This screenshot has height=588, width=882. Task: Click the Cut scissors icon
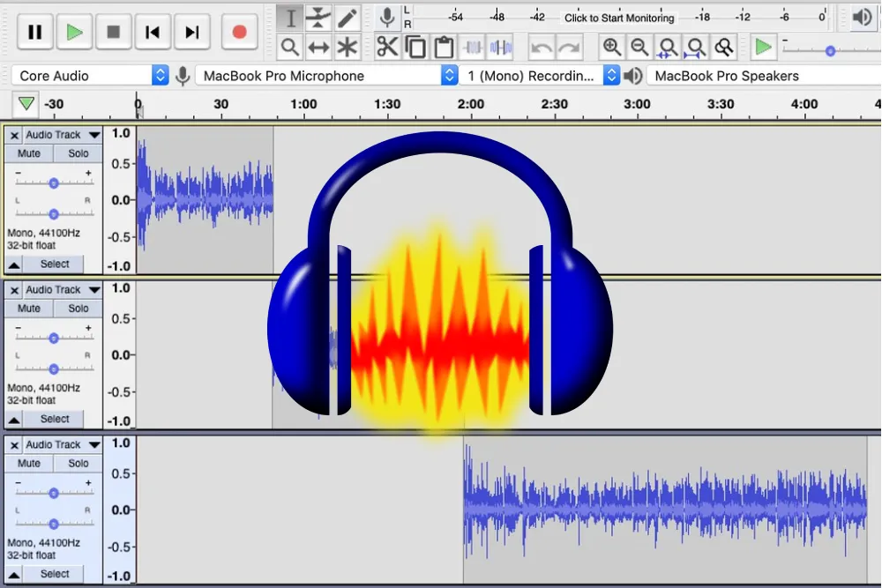click(x=387, y=47)
